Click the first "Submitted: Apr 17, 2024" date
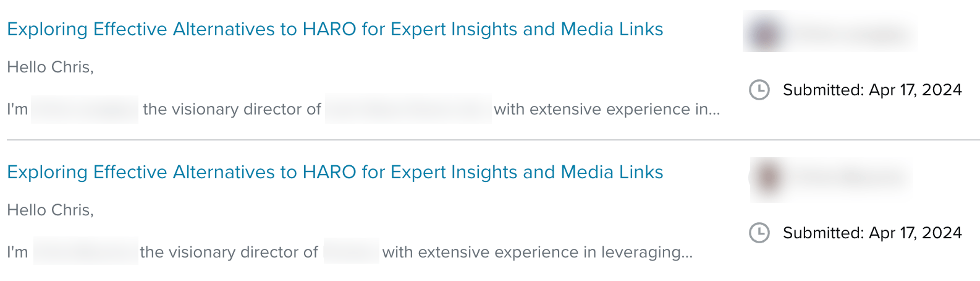 click(x=872, y=90)
